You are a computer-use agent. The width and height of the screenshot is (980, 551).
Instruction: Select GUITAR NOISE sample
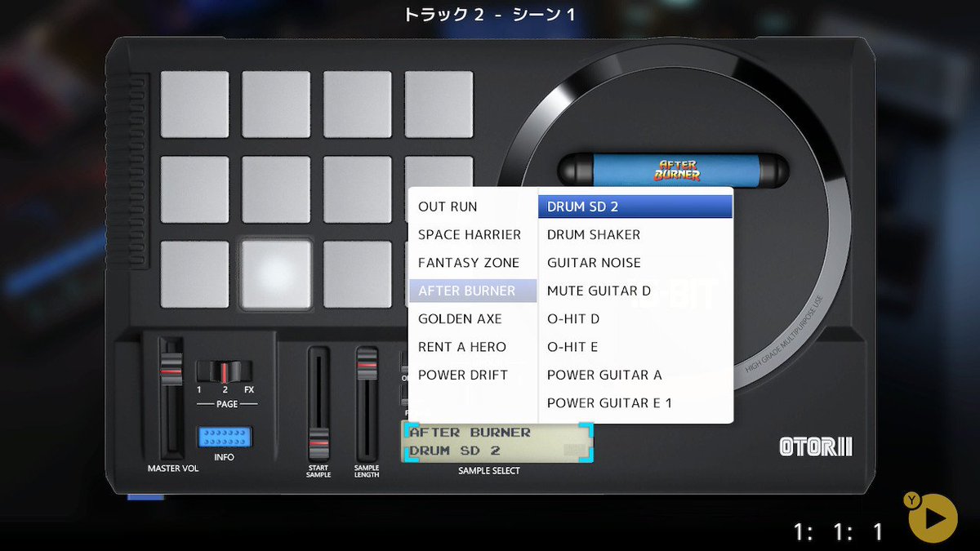[635, 263]
